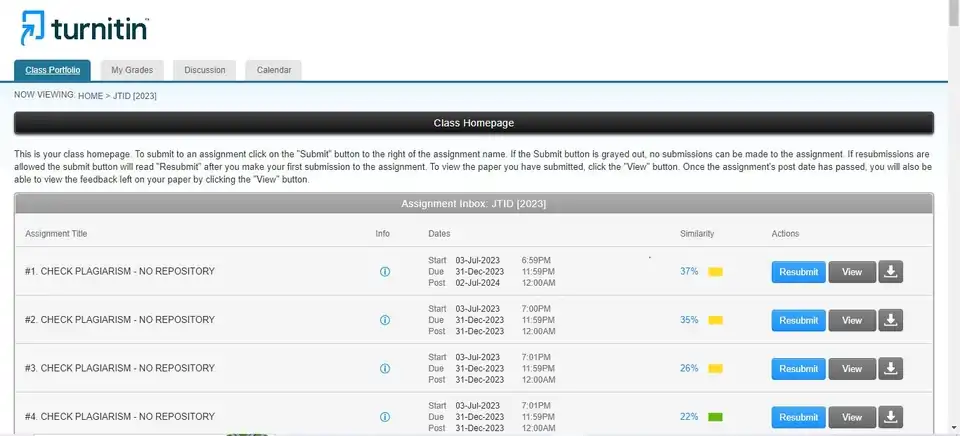Click the Turnitin logo
960x436 pixels.
tap(84, 27)
